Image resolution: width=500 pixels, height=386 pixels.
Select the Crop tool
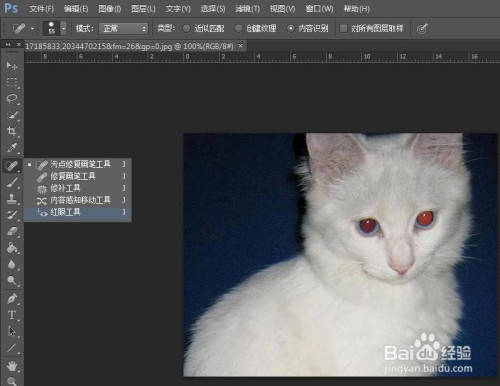coord(12,131)
